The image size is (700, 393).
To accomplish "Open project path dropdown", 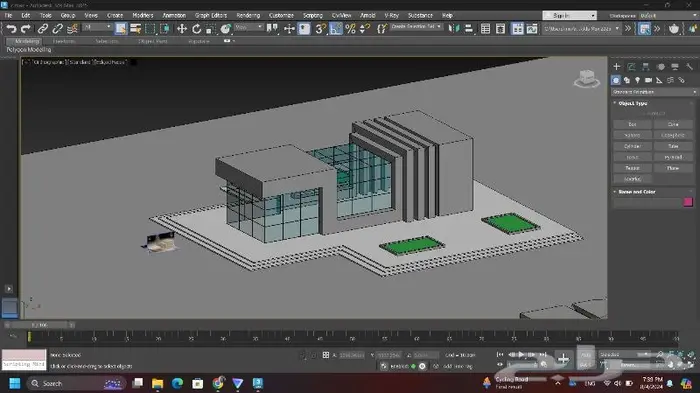I will pos(582,29).
